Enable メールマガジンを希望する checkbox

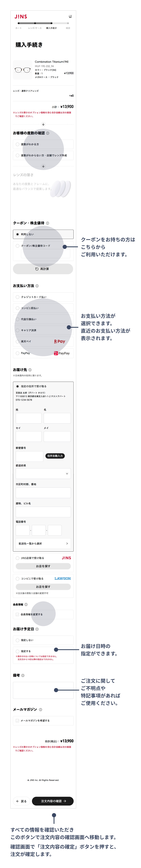point(18,720)
